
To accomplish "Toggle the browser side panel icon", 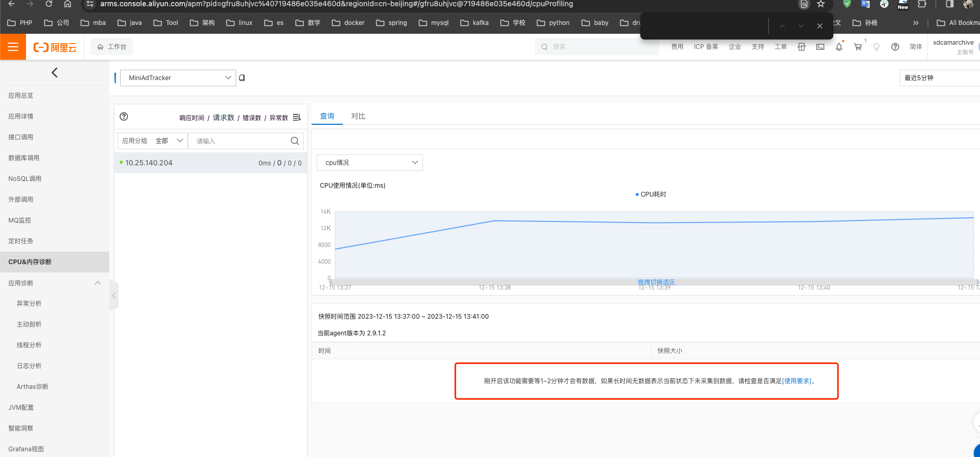I will (x=949, y=4).
